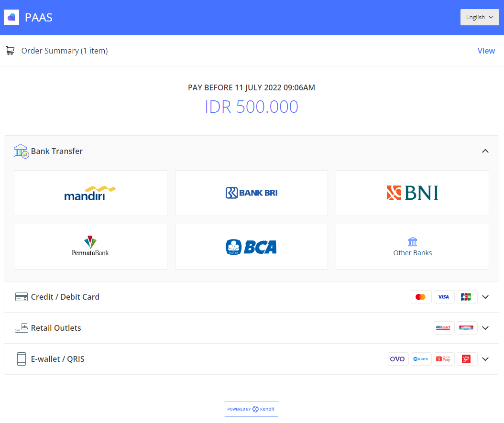
Task: Click the Mastercard logo icon
Action: point(421,297)
